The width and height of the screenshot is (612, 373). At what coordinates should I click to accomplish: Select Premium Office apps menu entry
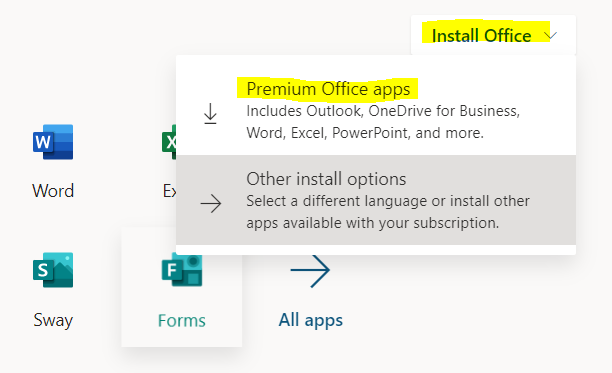376,106
